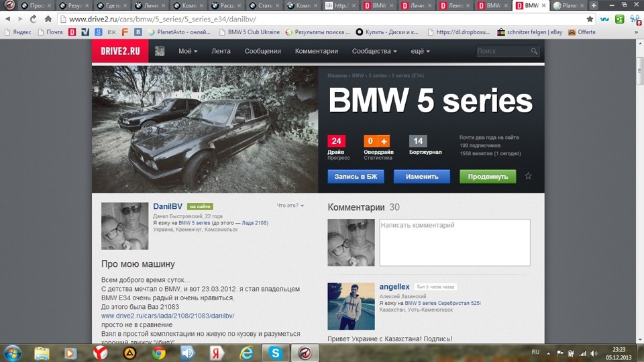Open the 'Лента' menu item

[x=221, y=51]
